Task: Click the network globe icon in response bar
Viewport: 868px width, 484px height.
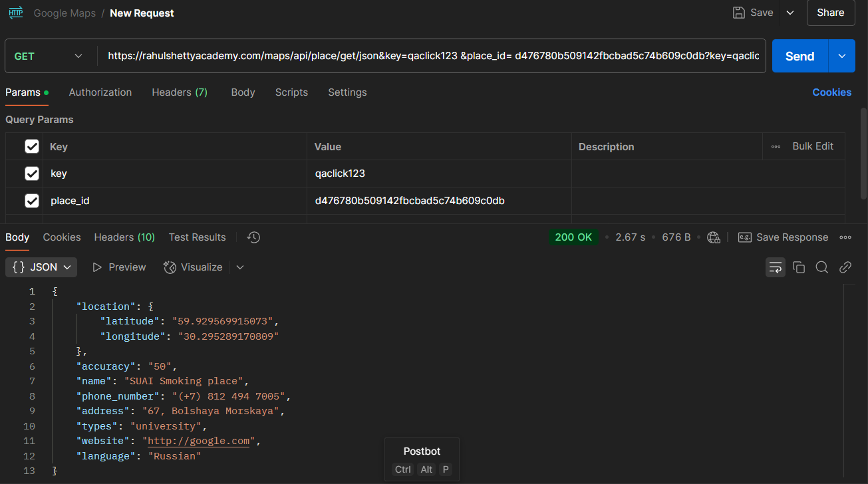Action: [714, 237]
